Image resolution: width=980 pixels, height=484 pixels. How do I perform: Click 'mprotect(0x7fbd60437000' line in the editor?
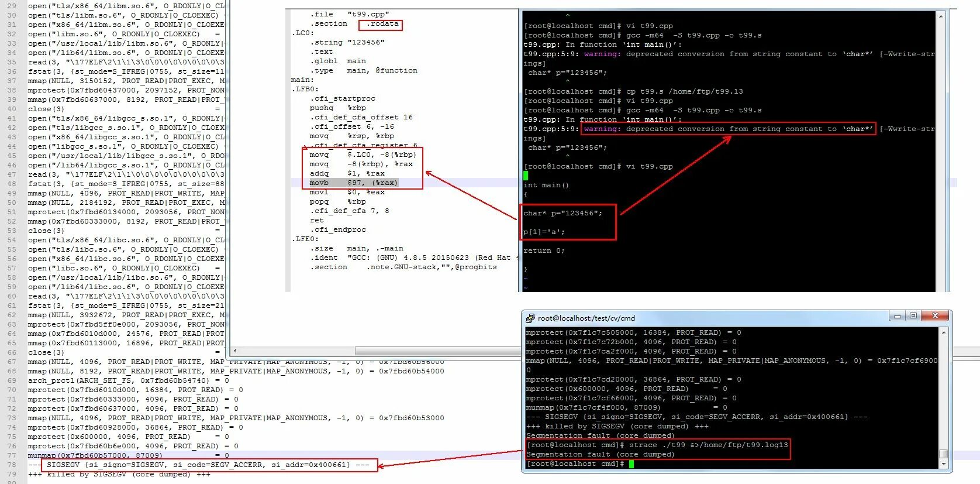[126, 90]
